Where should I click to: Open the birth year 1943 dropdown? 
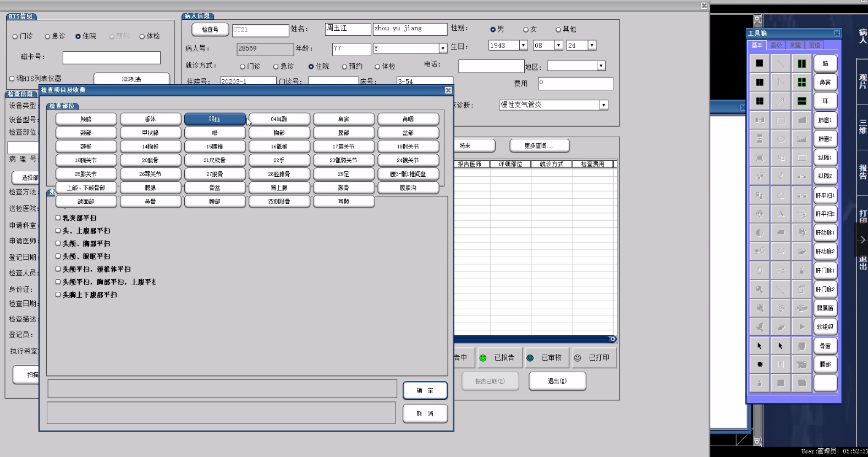pyautogui.click(x=523, y=45)
